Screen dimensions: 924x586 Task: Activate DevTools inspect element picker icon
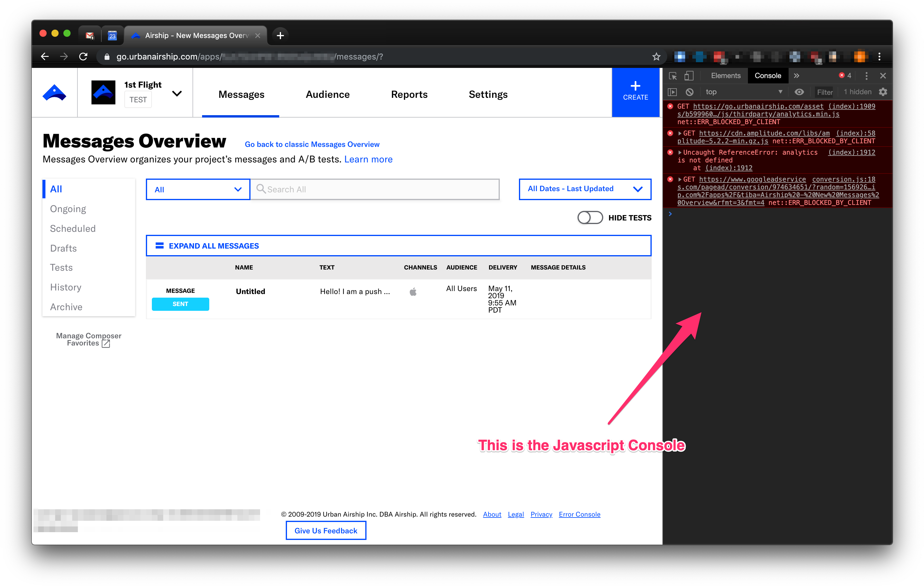[673, 76]
